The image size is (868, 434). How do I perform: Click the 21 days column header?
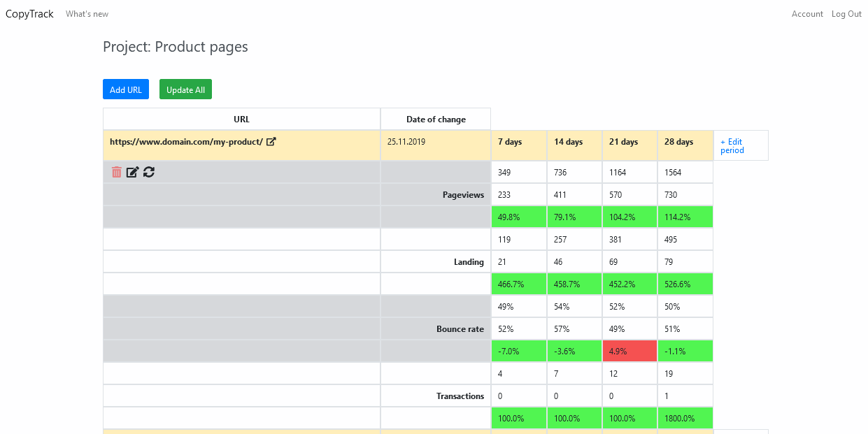pyautogui.click(x=629, y=145)
